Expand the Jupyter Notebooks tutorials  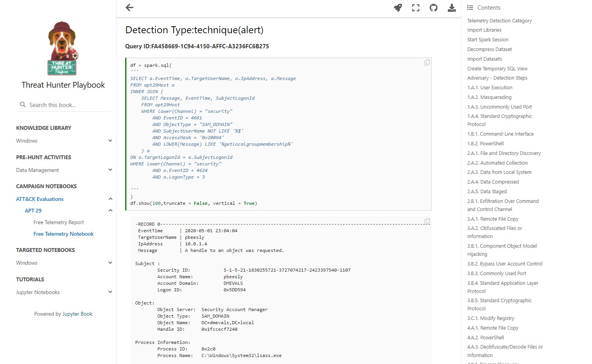pos(110,292)
